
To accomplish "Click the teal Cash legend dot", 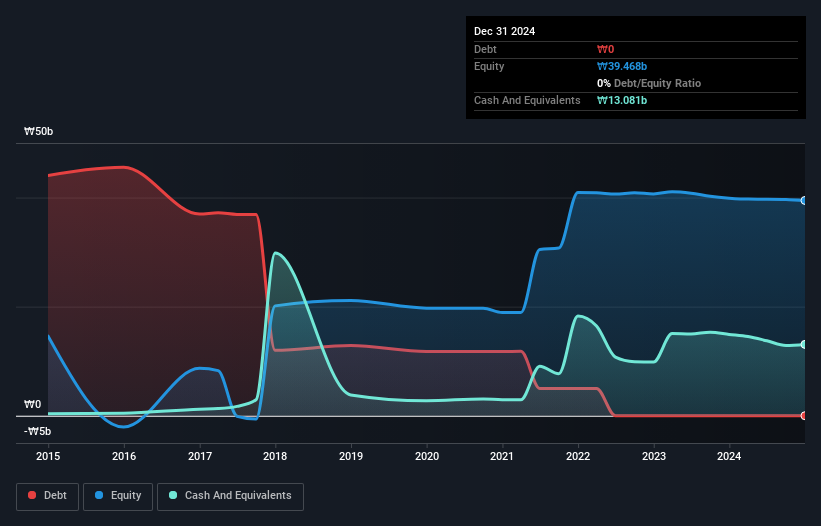I will 173,495.
